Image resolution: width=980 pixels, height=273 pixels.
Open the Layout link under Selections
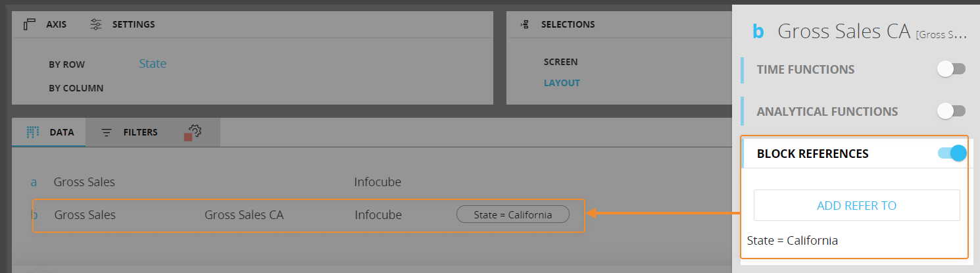coord(561,83)
